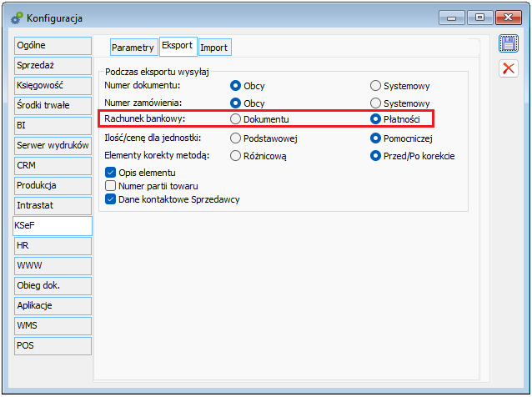Switch to the Parametry tab

(133, 48)
